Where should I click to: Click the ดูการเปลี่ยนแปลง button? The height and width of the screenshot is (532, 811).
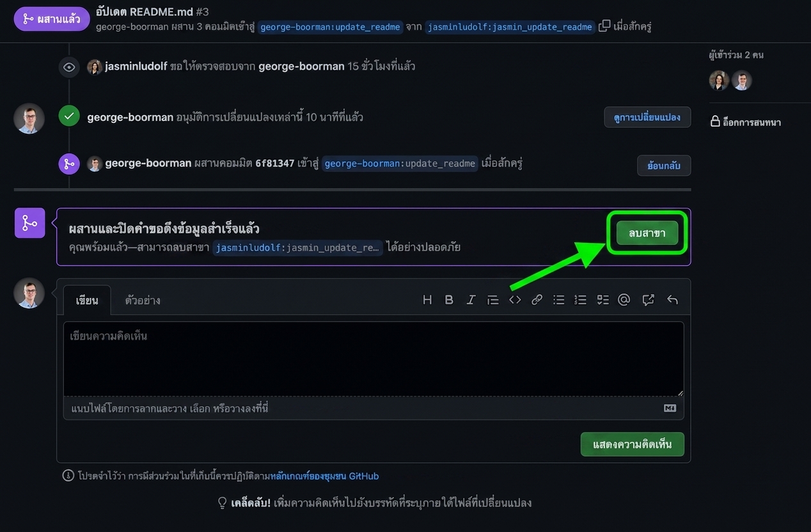[647, 117]
